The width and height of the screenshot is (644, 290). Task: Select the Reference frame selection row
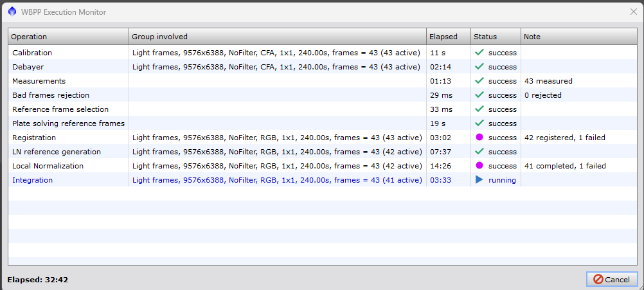60,109
